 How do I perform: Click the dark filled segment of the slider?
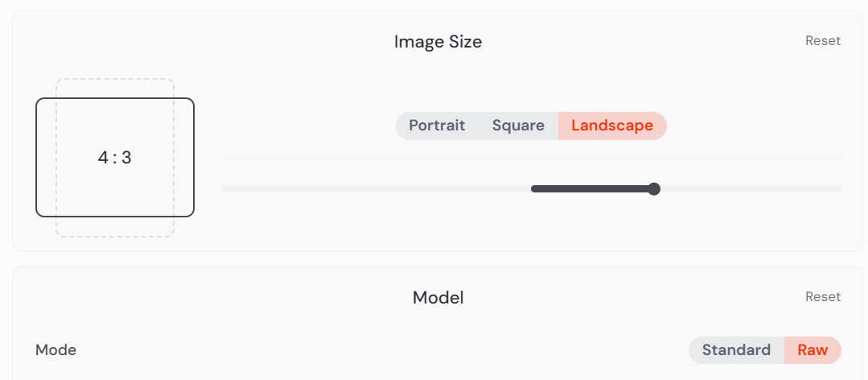pos(591,189)
